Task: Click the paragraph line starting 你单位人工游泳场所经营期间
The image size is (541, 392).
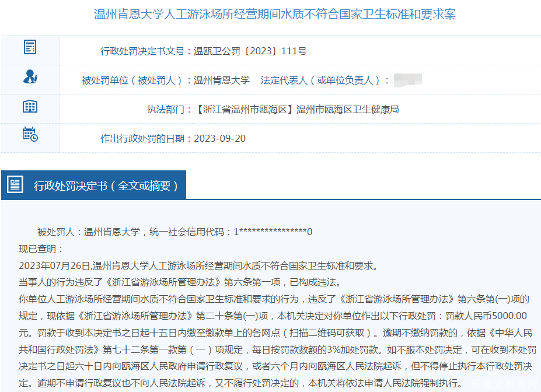Action: pos(274,299)
